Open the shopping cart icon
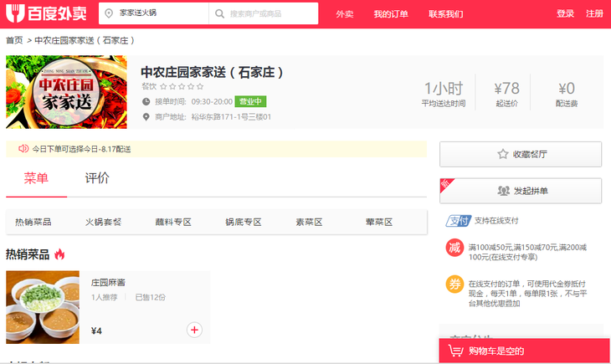The image size is (611, 364). pyautogui.click(x=455, y=351)
